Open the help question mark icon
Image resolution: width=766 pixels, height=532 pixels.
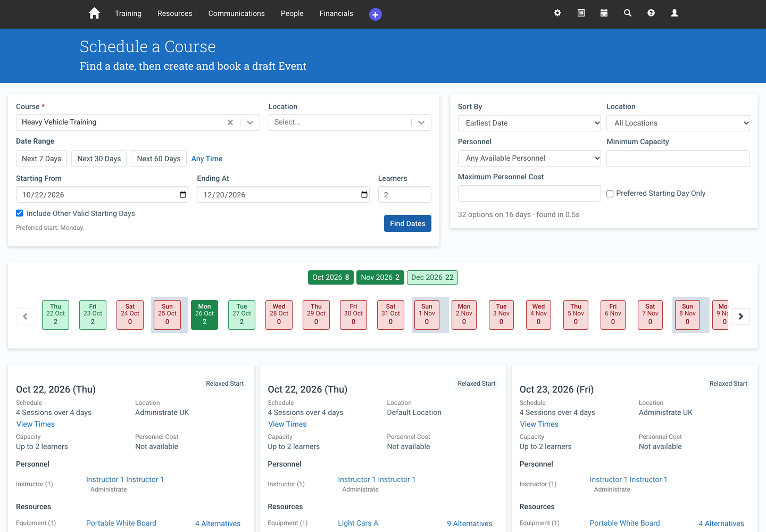tap(651, 13)
